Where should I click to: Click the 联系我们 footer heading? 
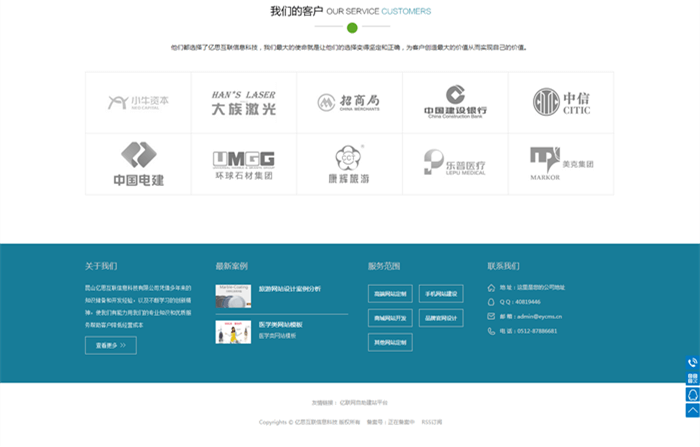503,266
